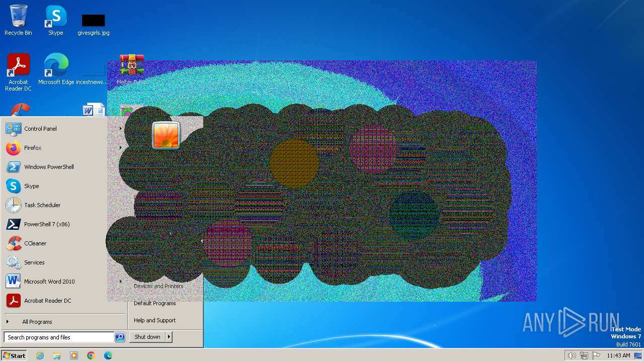Image resolution: width=644 pixels, height=362 pixels.
Task: Open Services from the Start menu
Action: tap(64, 262)
